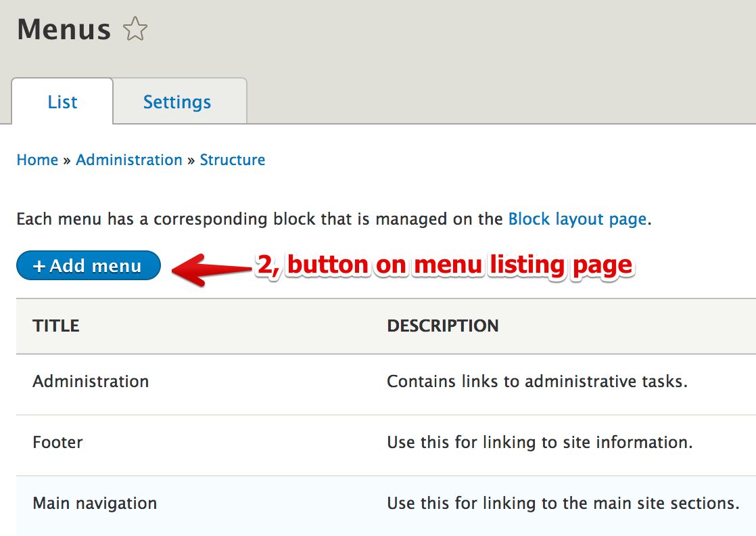Click the Main navigation menu title text

pos(94,503)
